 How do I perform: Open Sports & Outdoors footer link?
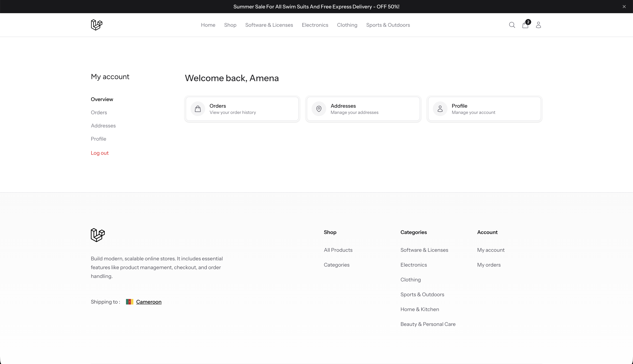[x=422, y=294]
